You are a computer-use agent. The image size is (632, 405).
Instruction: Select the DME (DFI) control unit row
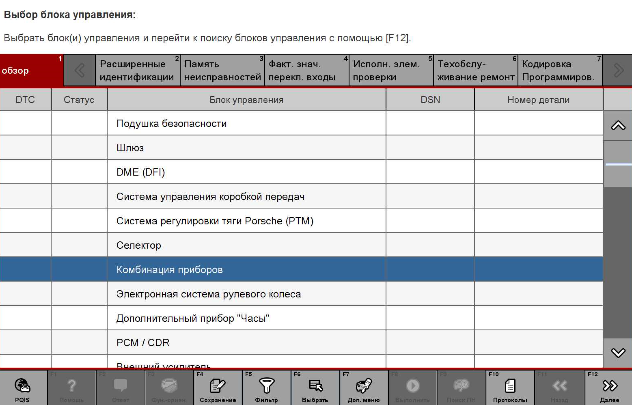(246, 172)
